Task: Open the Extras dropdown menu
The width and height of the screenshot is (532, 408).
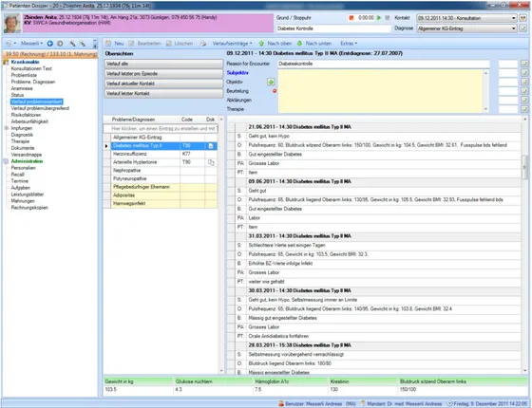Action: click(x=349, y=44)
